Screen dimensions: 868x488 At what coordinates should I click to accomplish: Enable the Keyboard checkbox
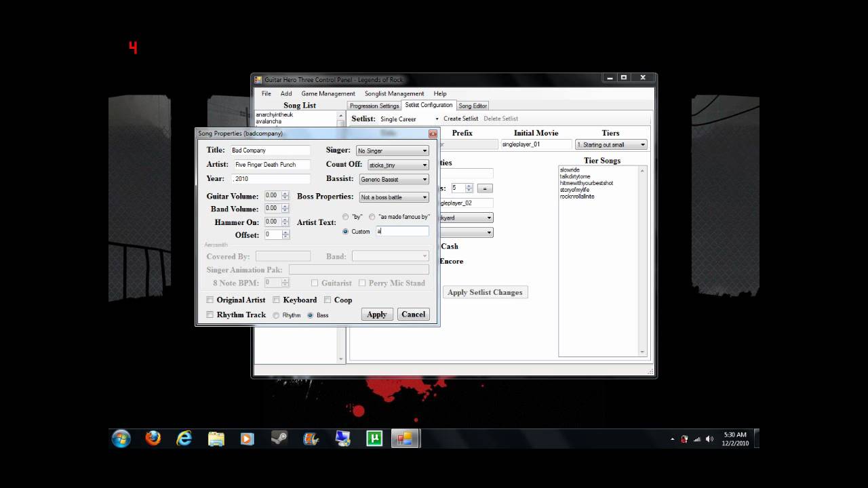tap(277, 300)
